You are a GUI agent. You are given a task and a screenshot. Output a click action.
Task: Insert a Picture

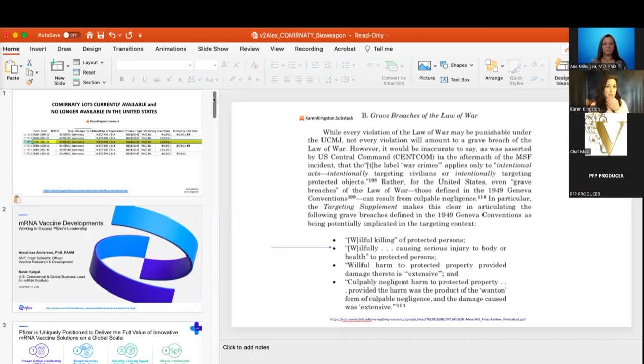427,70
